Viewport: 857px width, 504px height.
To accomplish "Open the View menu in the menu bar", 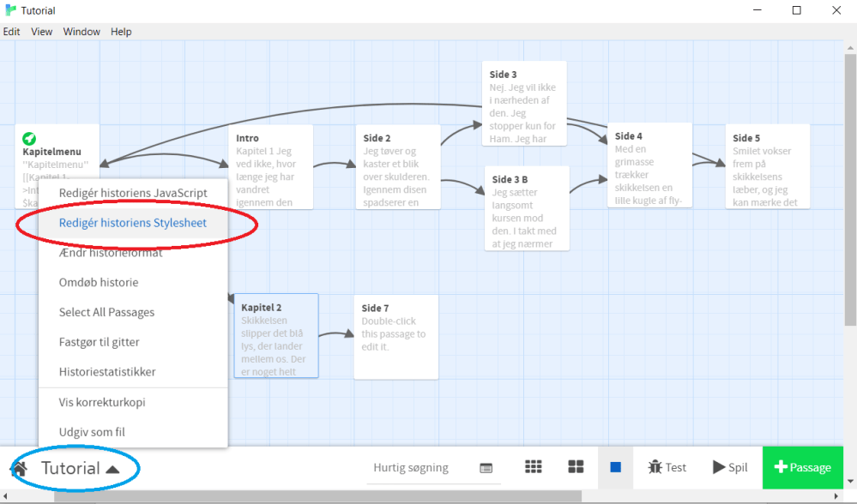I will coord(41,32).
